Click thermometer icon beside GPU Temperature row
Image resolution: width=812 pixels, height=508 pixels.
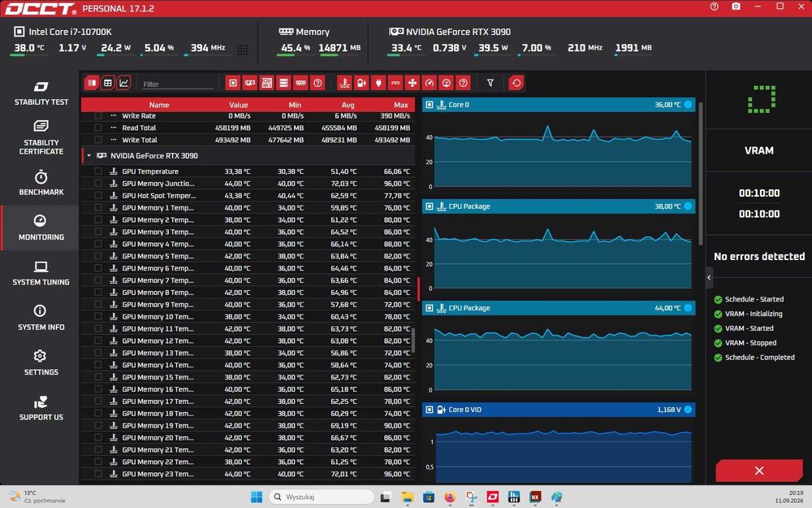point(114,172)
